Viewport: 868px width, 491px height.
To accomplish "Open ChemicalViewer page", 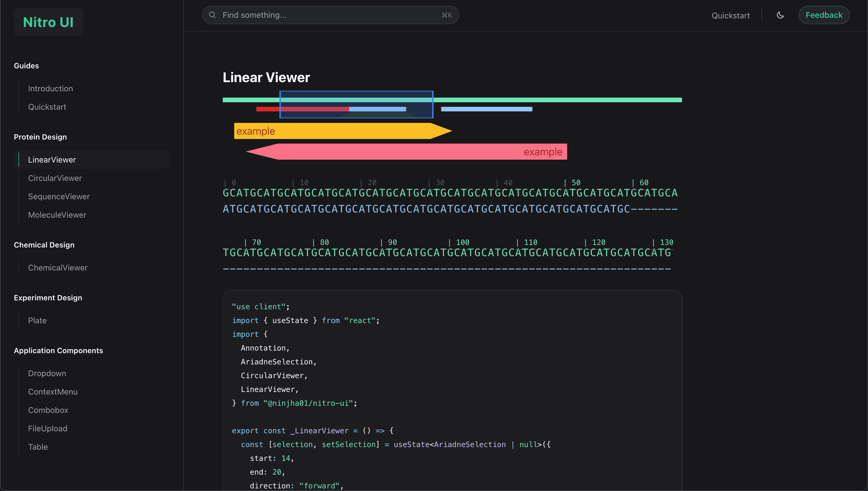I will tap(58, 267).
